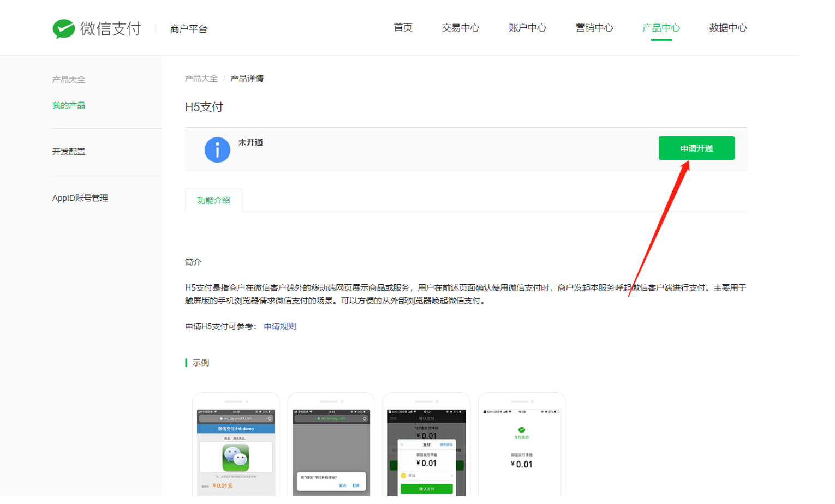The height and width of the screenshot is (504, 835).
Task: Click the 微信支付 brand text
Action: click(111, 28)
